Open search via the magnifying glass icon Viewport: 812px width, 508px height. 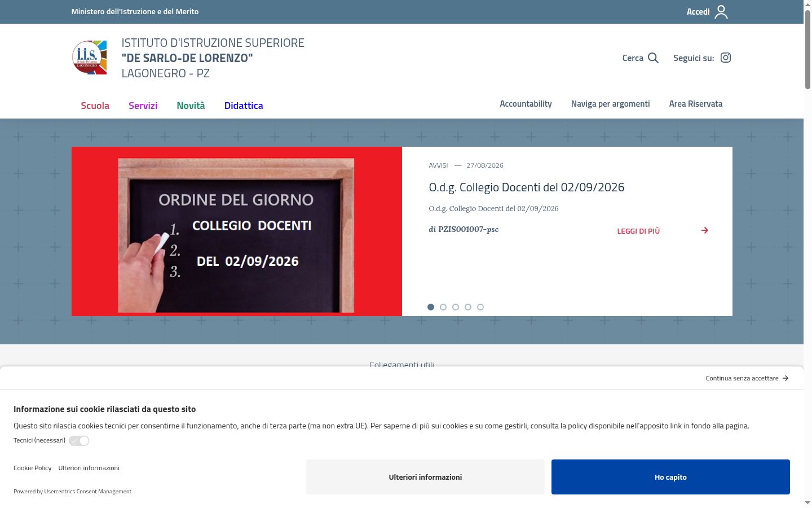tap(654, 58)
